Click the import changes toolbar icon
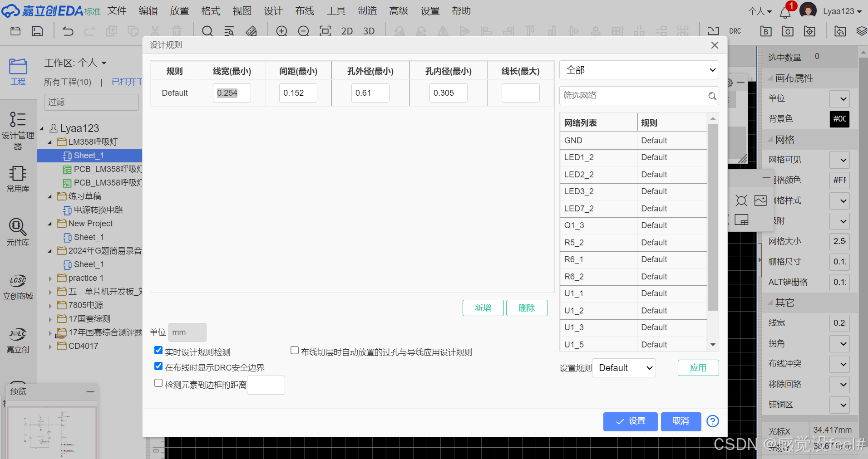Image resolution: width=868 pixels, height=459 pixels. [x=713, y=31]
